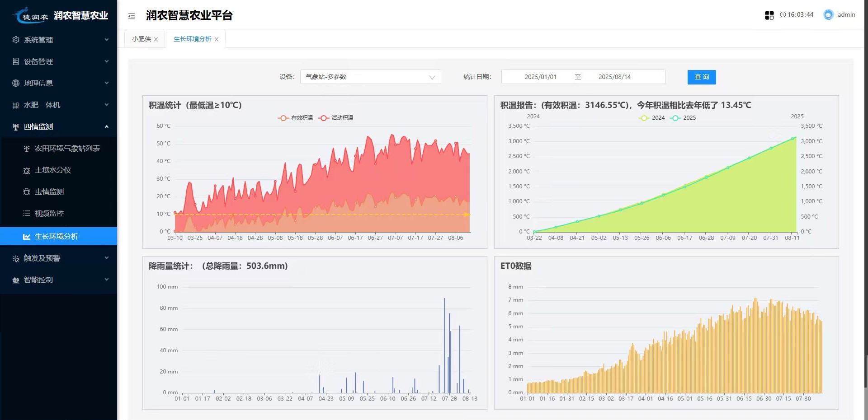This screenshot has height=420, width=868.
Task: Open 视频监控 video monitoring page
Action: pos(49,214)
